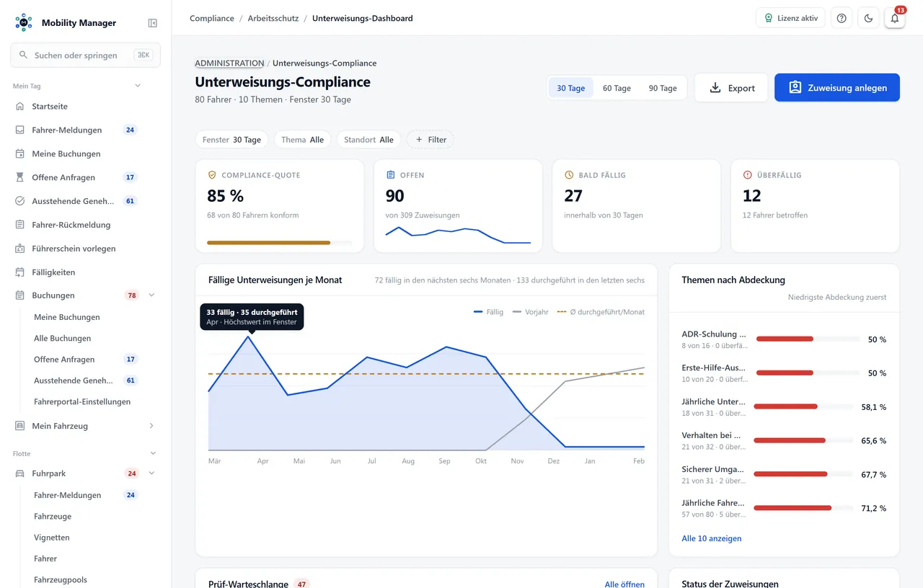Click the ADR-Schulung coverage progress bar
The height and width of the screenshot is (588, 923).
(808, 339)
